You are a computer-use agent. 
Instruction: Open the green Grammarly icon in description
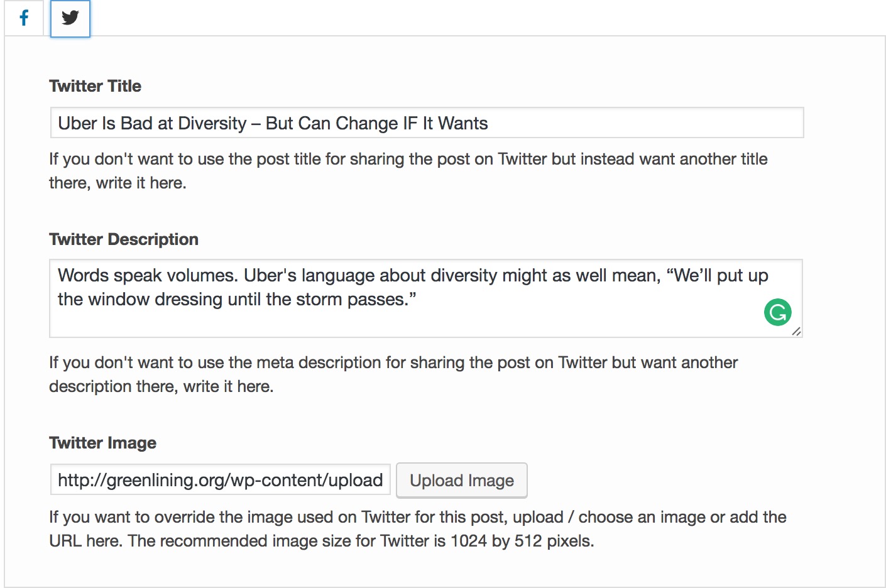777,312
